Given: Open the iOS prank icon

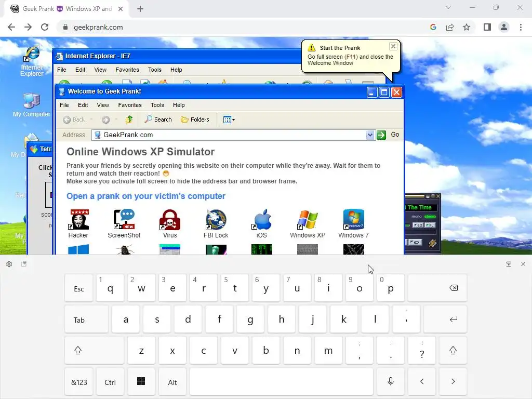Looking at the screenshot, I should tap(262, 223).
